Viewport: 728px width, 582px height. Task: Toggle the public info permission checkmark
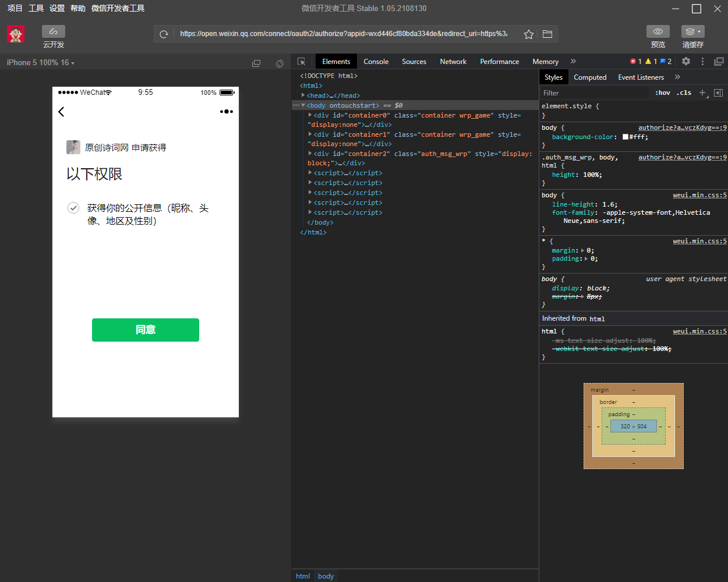pos(73,208)
